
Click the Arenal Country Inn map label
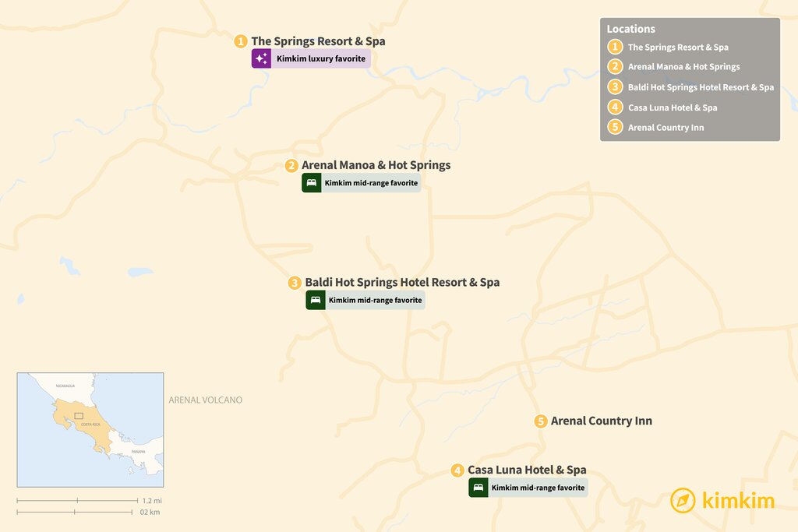(601, 421)
